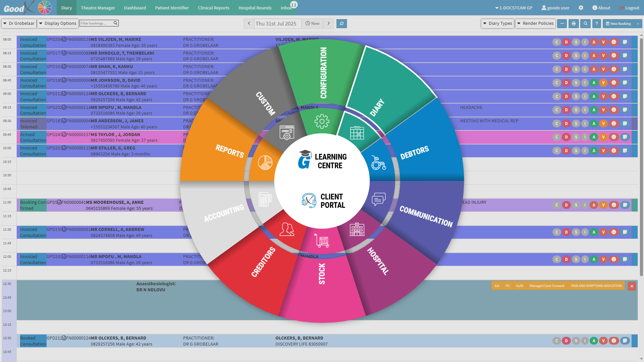Viewport: 644px width, 362px height.
Task: Toggle the A badge on Taylor's booking
Action: pos(594,137)
